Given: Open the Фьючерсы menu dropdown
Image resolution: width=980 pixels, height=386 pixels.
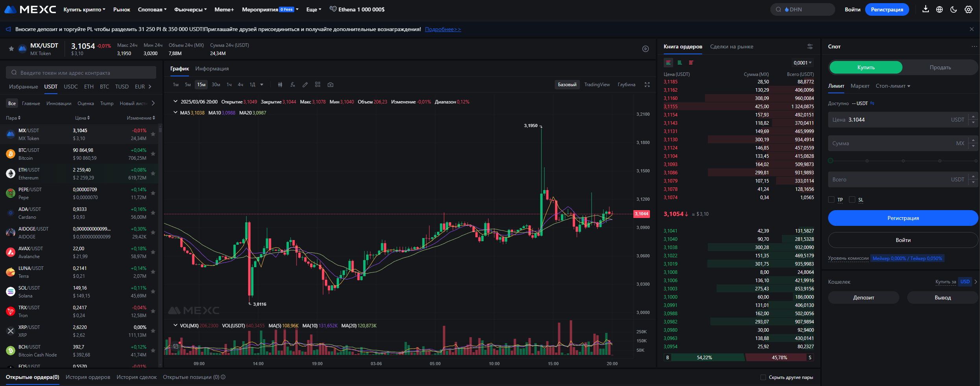Looking at the screenshot, I should [190, 9].
